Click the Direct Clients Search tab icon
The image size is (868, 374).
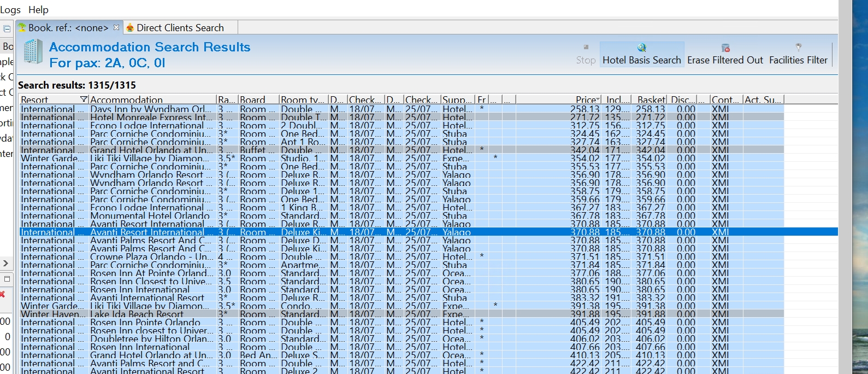coord(130,27)
